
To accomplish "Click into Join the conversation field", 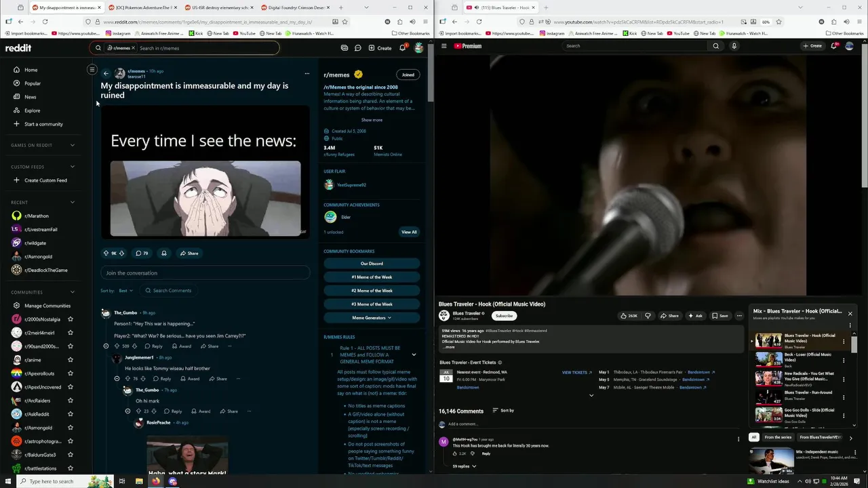I will [x=205, y=273].
